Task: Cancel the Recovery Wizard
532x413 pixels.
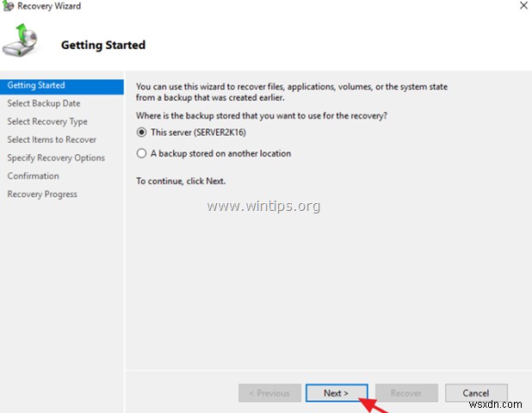Action: point(476,393)
